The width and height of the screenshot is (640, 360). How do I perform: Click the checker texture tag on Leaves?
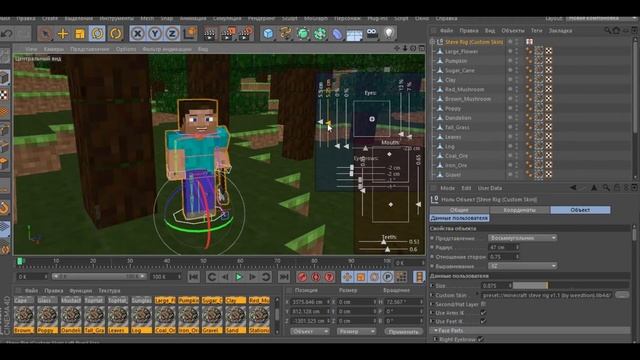pyautogui.click(x=549, y=137)
